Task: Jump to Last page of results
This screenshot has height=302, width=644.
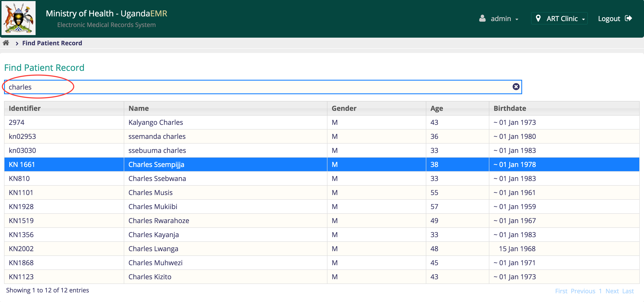Action: point(628,291)
